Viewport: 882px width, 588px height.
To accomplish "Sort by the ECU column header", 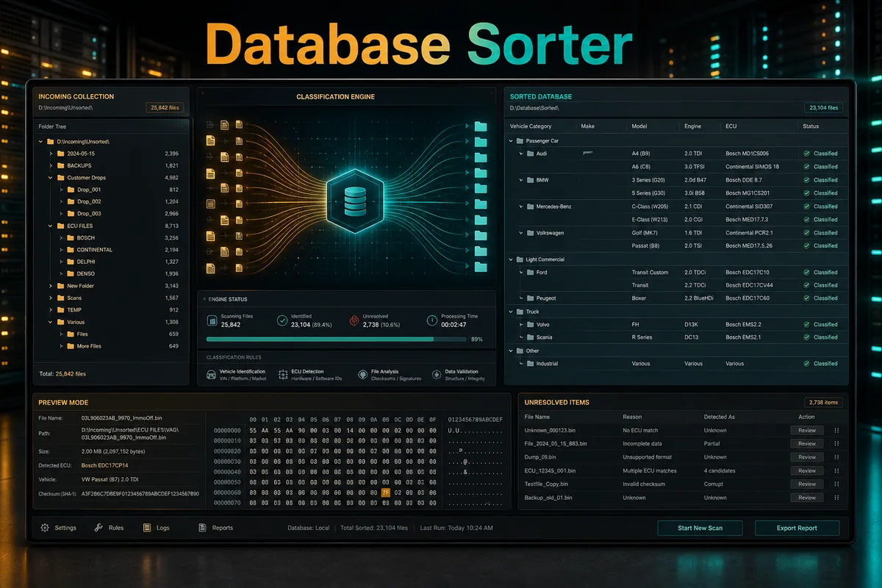I will click(731, 126).
